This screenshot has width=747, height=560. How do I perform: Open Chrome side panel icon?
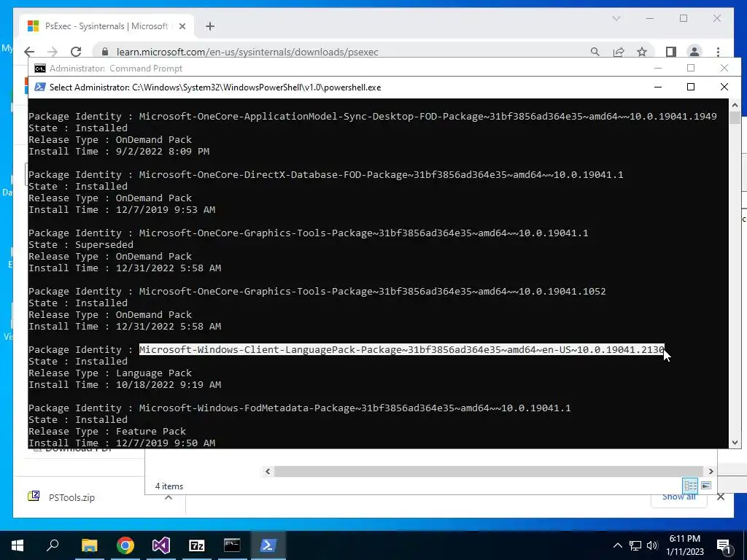[671, 52]
